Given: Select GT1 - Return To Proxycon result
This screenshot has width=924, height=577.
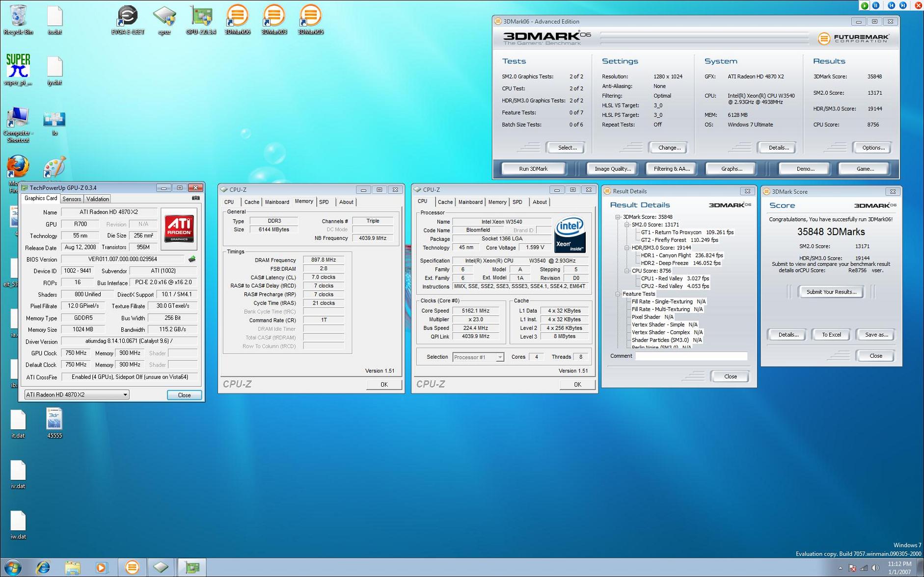Looking at the screenshot, I should point(687,233).
